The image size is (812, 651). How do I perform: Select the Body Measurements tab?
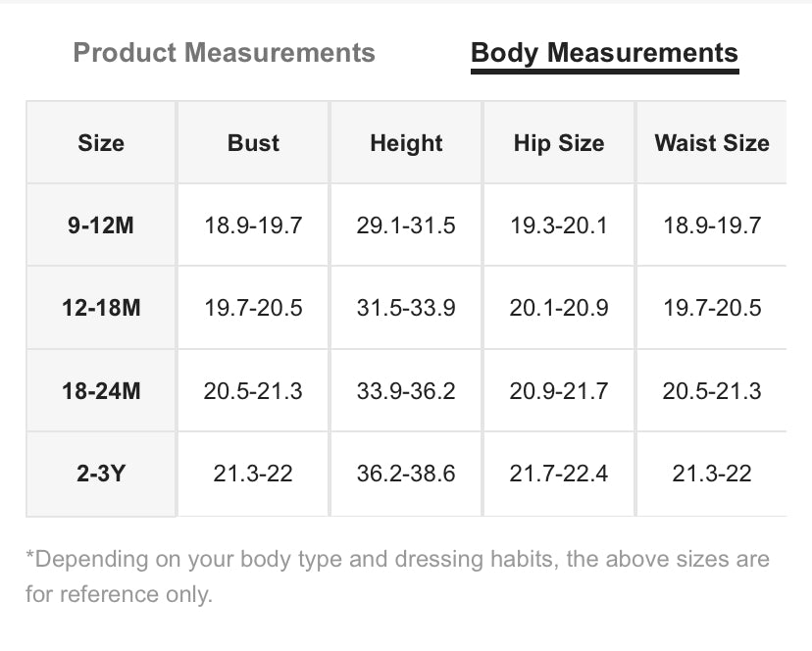[x=604, y=54]
